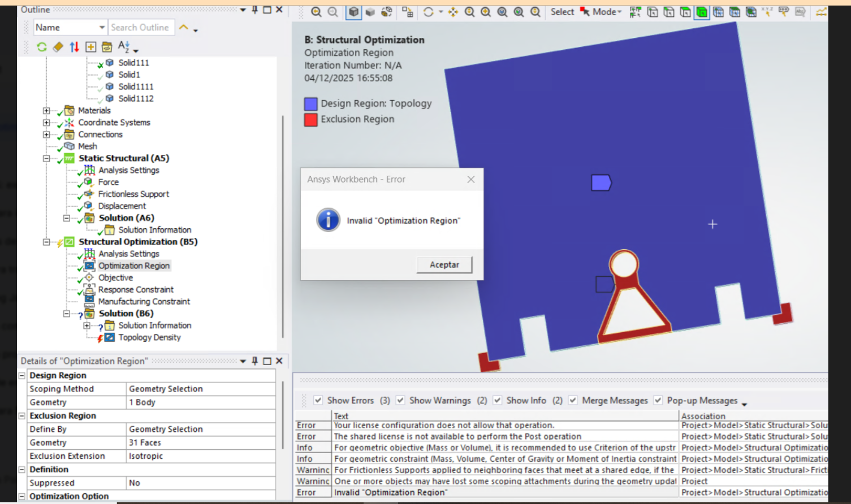Click Aceptar button in error dialog

444,264
